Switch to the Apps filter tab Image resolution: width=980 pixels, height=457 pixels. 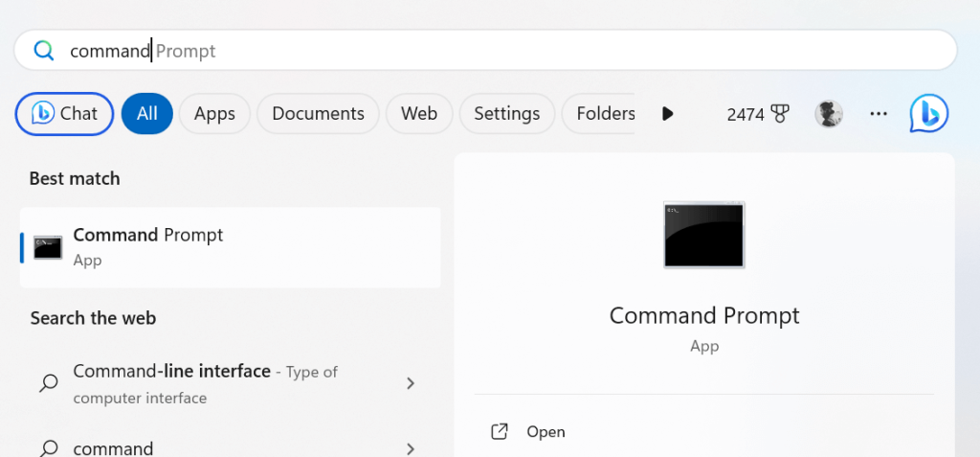[214, 114]
